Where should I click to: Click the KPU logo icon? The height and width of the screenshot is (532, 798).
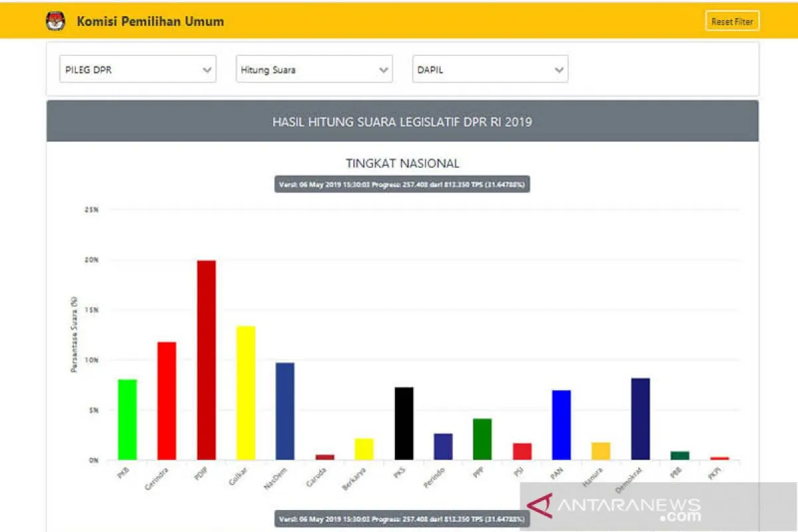(x=56, y=21)
